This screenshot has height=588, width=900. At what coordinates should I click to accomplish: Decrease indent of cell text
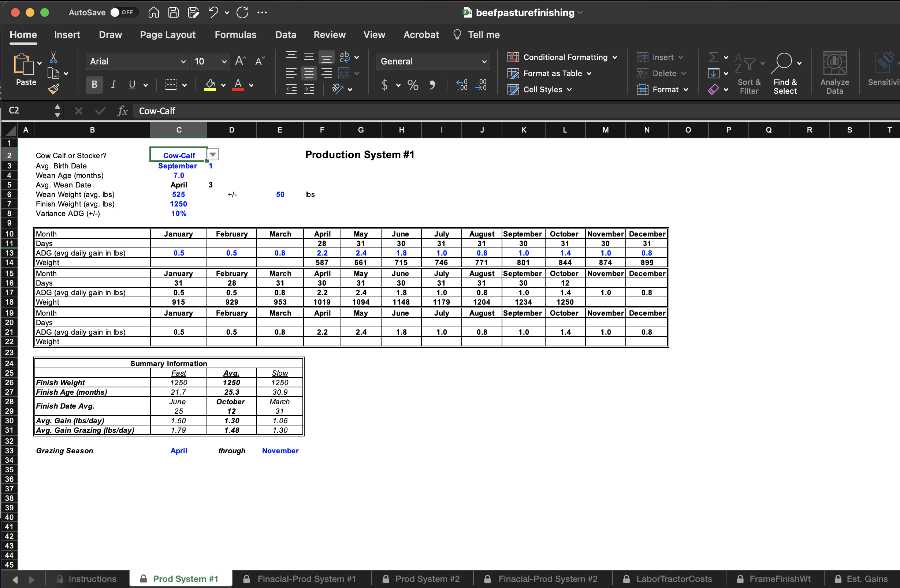(291, 89)
